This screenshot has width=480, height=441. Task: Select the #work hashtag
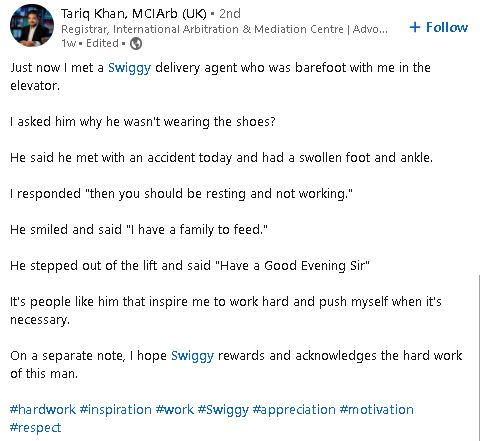[x=175, y=409]
